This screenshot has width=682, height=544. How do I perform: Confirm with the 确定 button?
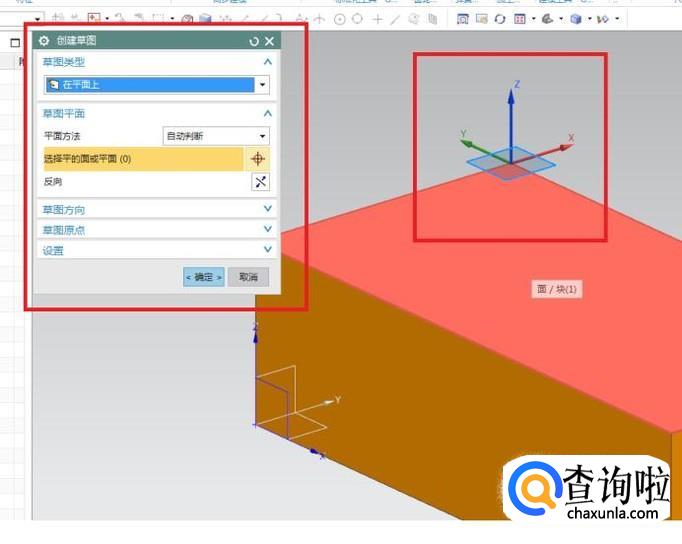pyautogui.click(x=204, y=277)
